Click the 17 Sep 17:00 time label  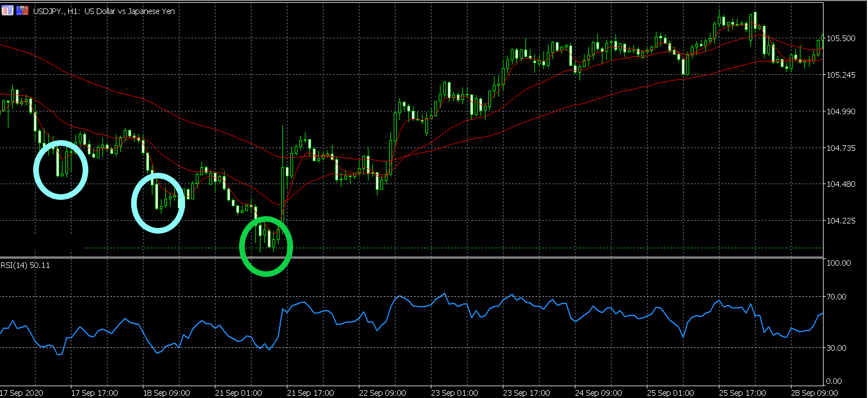click(95, 392)
